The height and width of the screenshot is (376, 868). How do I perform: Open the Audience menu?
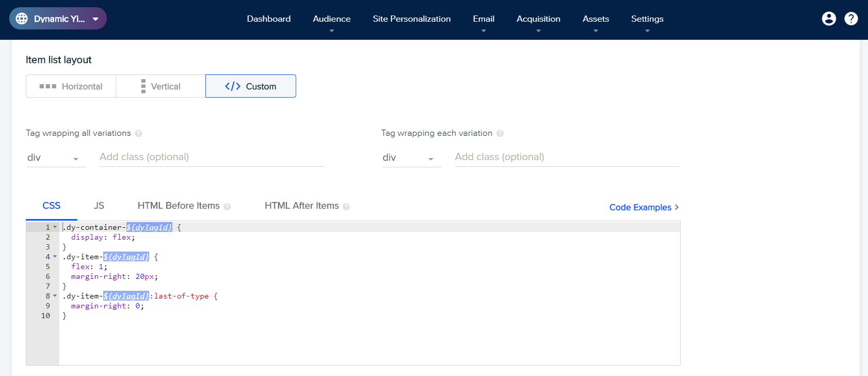tap(332, 19)
